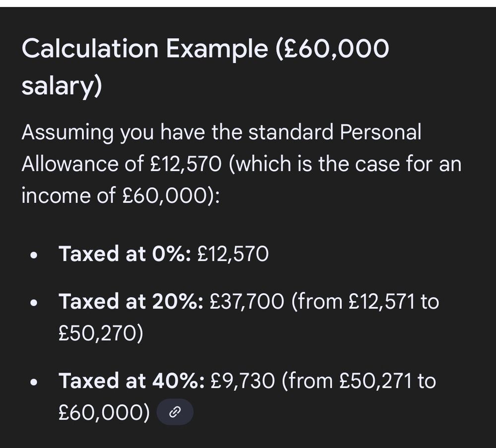
Task: Click the 'income of £60,000' line
Action: tap(119, 195)
